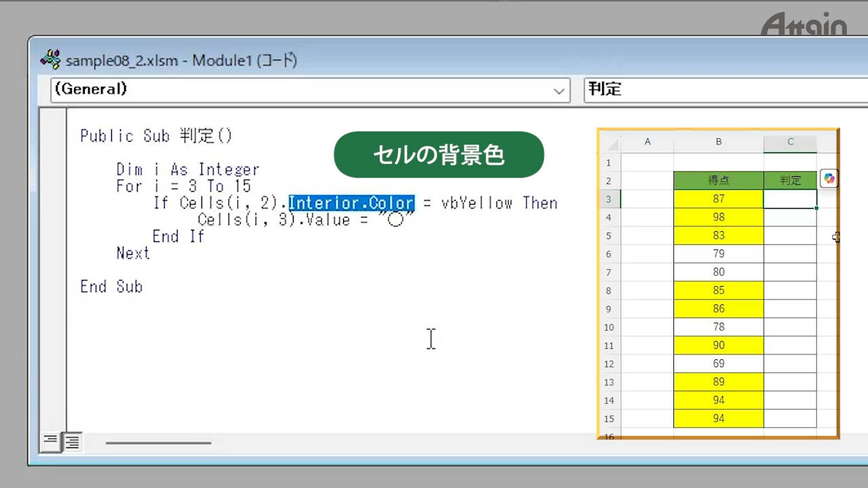Click the green 得点 header cell

click(718, 181)
